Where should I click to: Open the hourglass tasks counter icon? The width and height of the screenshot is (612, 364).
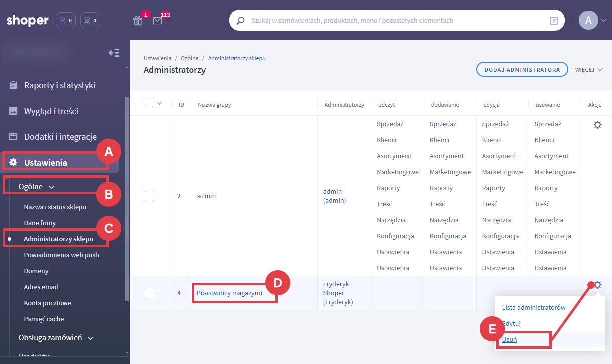90,21
